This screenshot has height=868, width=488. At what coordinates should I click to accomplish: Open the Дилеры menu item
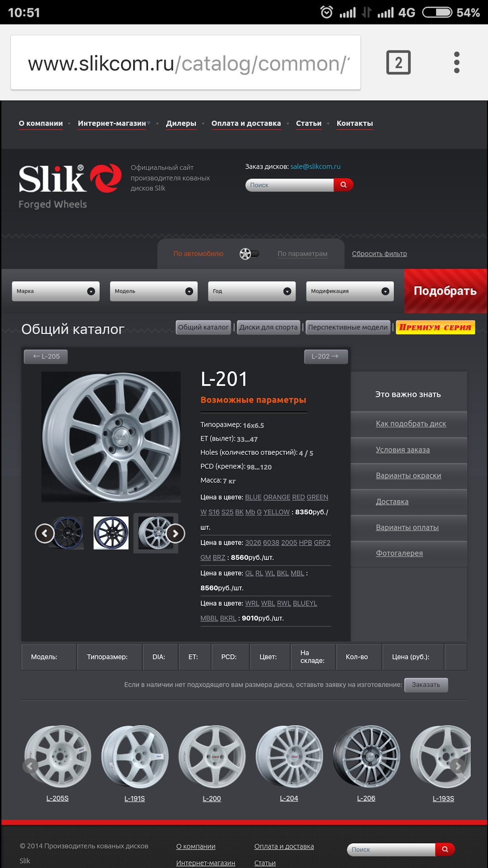pyautogui.click(x=181, y=123)
